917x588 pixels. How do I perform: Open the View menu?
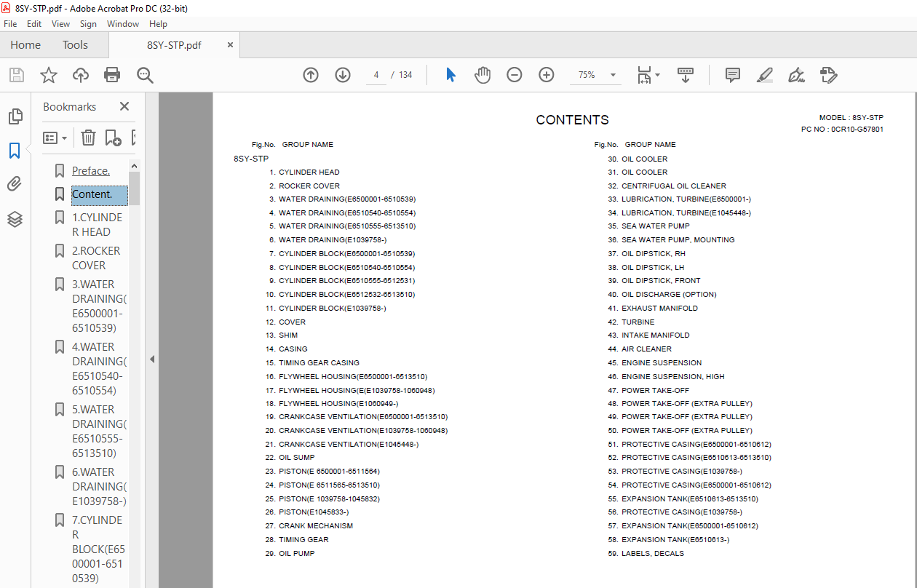[60, 24]
